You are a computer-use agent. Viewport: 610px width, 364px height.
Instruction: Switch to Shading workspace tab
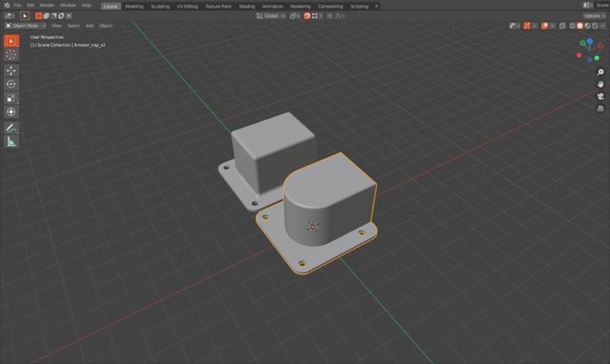point(246,6)
